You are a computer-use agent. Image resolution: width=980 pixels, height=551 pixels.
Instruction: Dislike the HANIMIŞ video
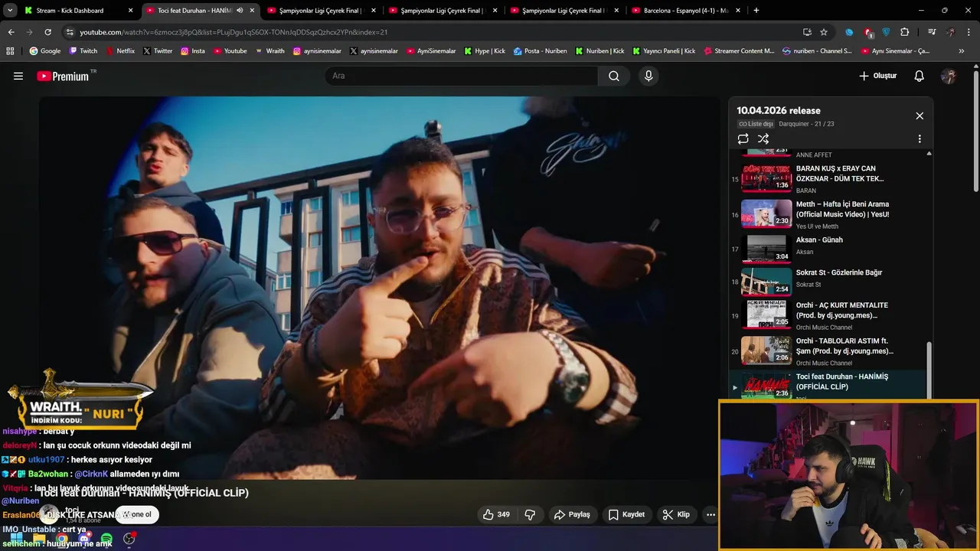[530, 514]
